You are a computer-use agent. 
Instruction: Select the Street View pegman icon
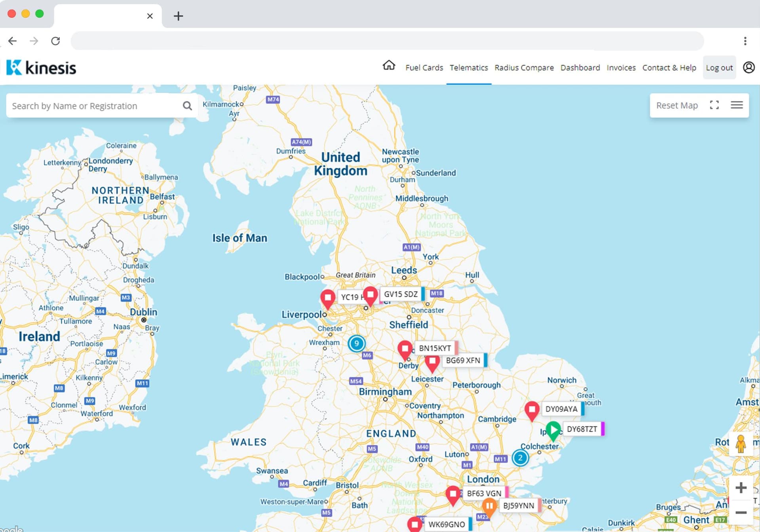[x=741, y=443]
